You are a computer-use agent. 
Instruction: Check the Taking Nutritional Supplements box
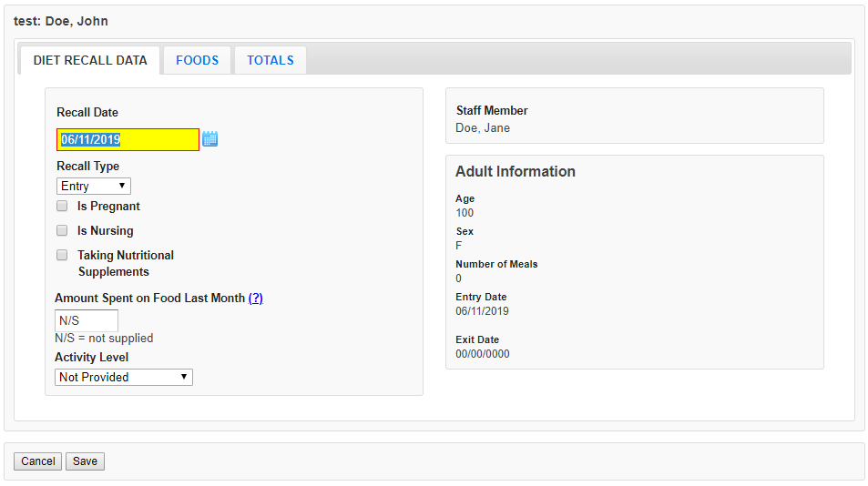pos(62,256)
